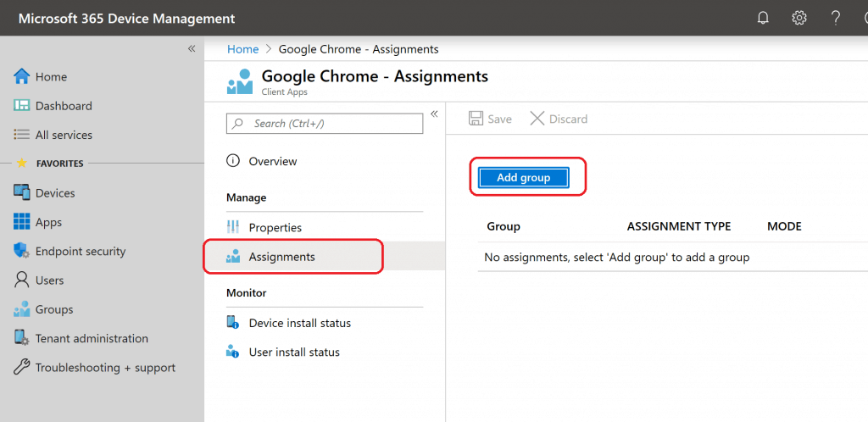Click the Device install status icon

pyautogui.click(x=233, y=323)
